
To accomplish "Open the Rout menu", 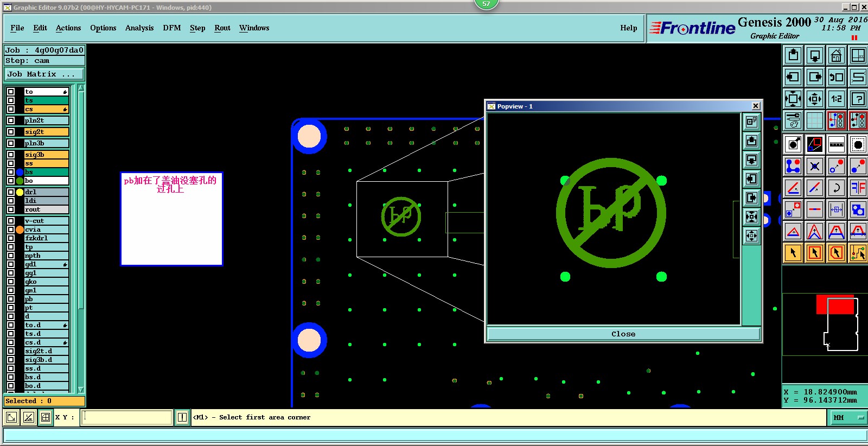I will point(222,28).
